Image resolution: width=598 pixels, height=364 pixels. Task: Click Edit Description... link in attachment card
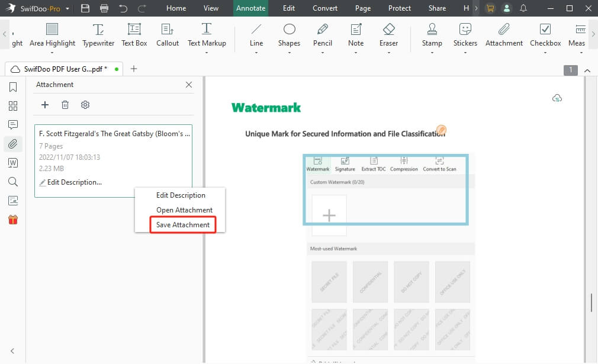71,182
